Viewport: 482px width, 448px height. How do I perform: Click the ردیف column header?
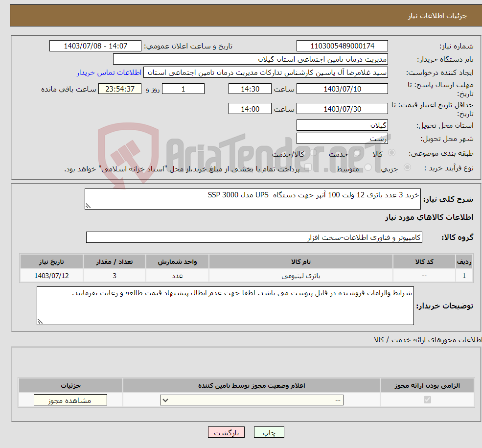point(464,261)
